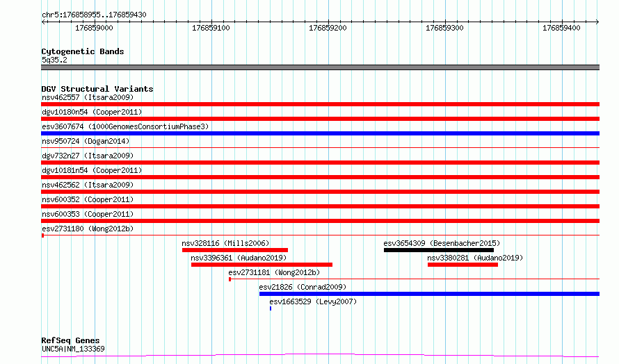Click the thin red line under esv2731181
The width and height of the screenshot is (619, 364).
click(x=414, y=279)
